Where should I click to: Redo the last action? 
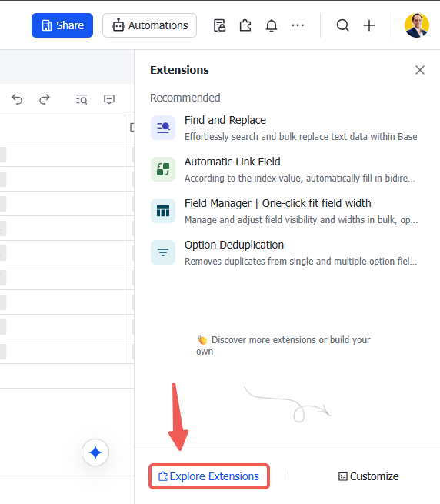click(45, 99)
